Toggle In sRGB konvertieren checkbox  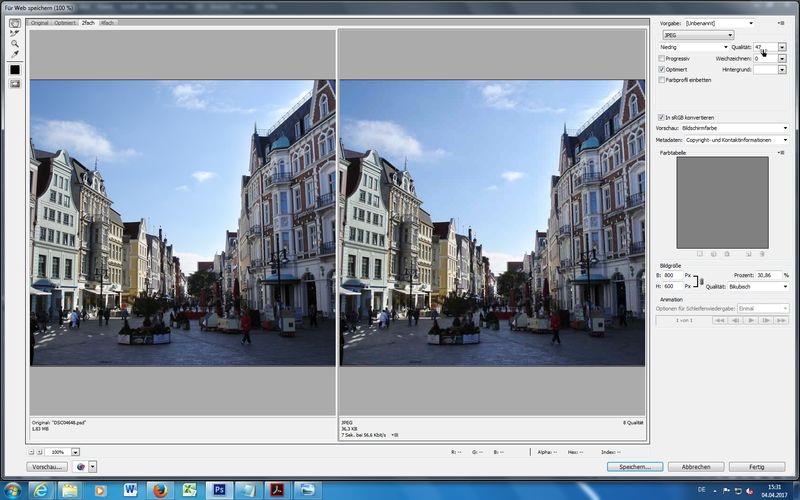[661, 117]
